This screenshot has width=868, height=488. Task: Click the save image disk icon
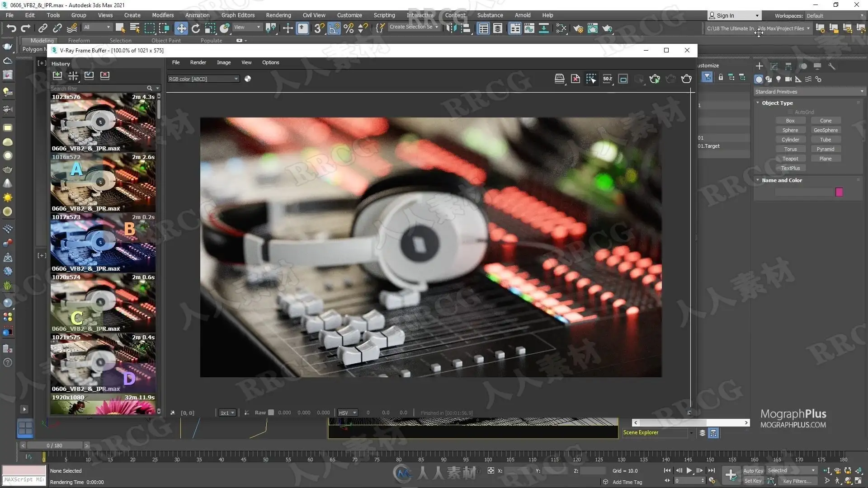tap(560, 79)
